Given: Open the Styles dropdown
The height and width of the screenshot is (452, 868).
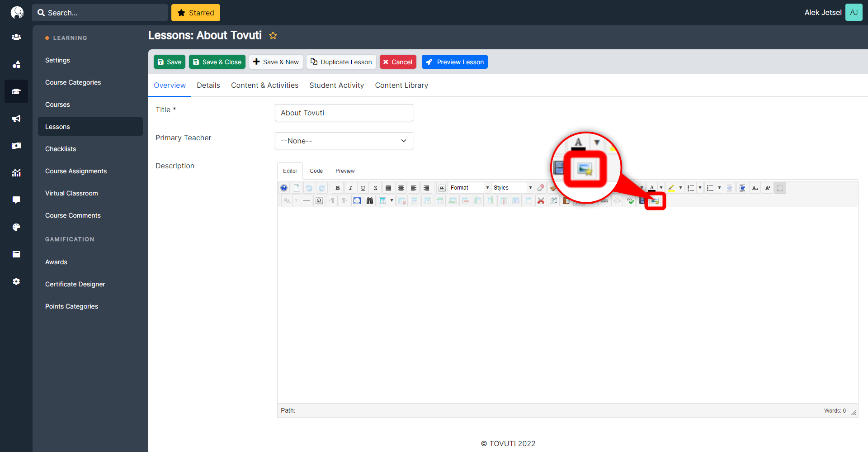Looking at the screenshot, I should point(513,188).
